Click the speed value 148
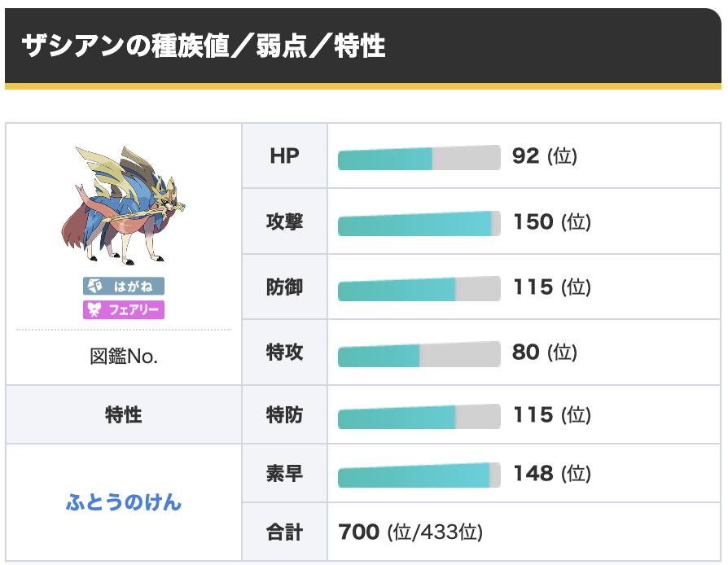Image resolution: width=728 pixels, height=565 pixels. pos(533,473)
